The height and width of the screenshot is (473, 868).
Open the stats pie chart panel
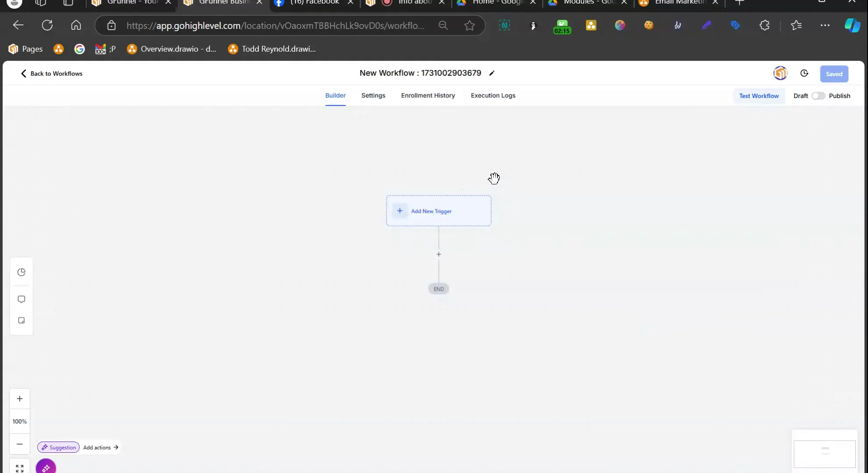(x=21, y=272)
